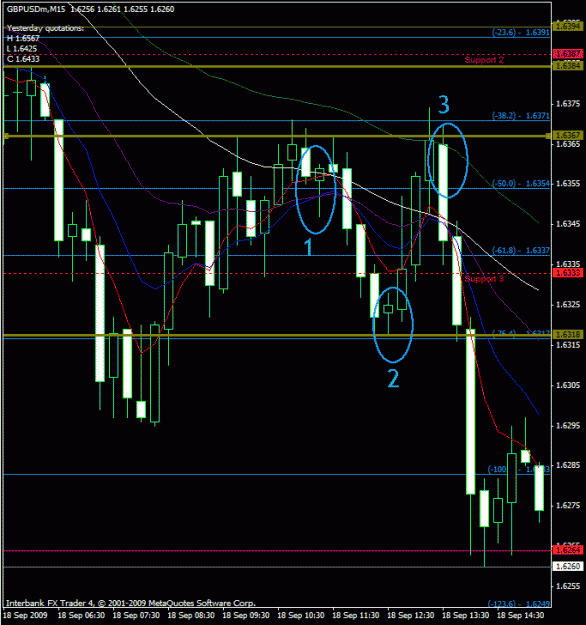586x625 pixels.
Task: Click the '18 Sep 13:30' time axis label
Action: point(466,615)
